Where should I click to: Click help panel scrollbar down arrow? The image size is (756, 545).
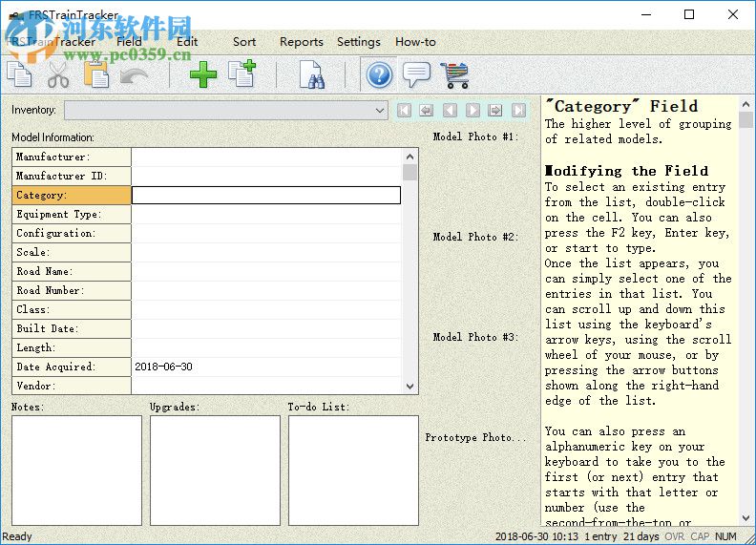[745, 518]
